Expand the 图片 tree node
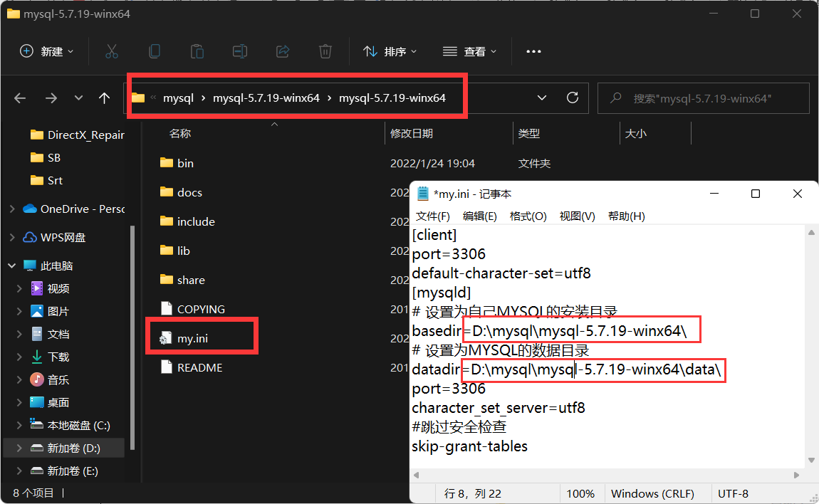Screen dimensions: 819x504 click(x=19, y=311)
